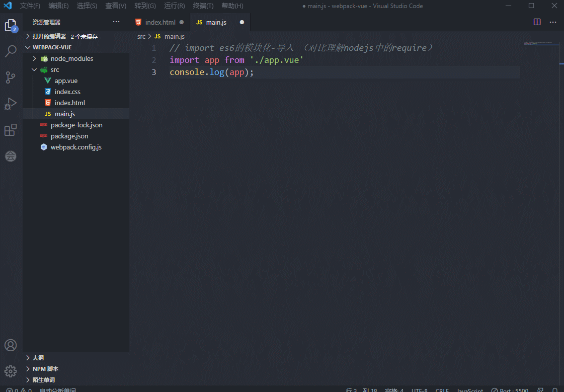Switch to the index.html tab
This screenshot has height=392, width=564.
[x=160, y=22]
